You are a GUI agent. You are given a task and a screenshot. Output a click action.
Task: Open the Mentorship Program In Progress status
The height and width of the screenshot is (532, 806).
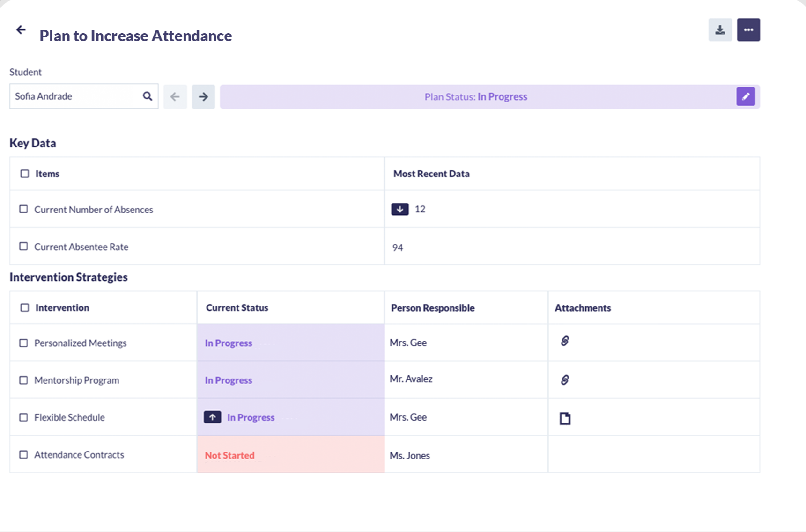pyautogui.click(x=229, y=380)
